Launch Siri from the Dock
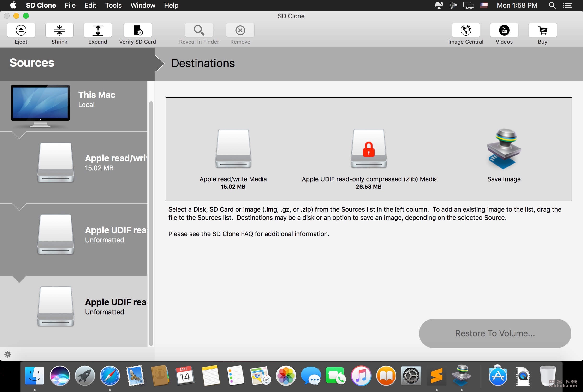Image resolution: width=583 pixels, height=392 pixels. coord(60,375)
